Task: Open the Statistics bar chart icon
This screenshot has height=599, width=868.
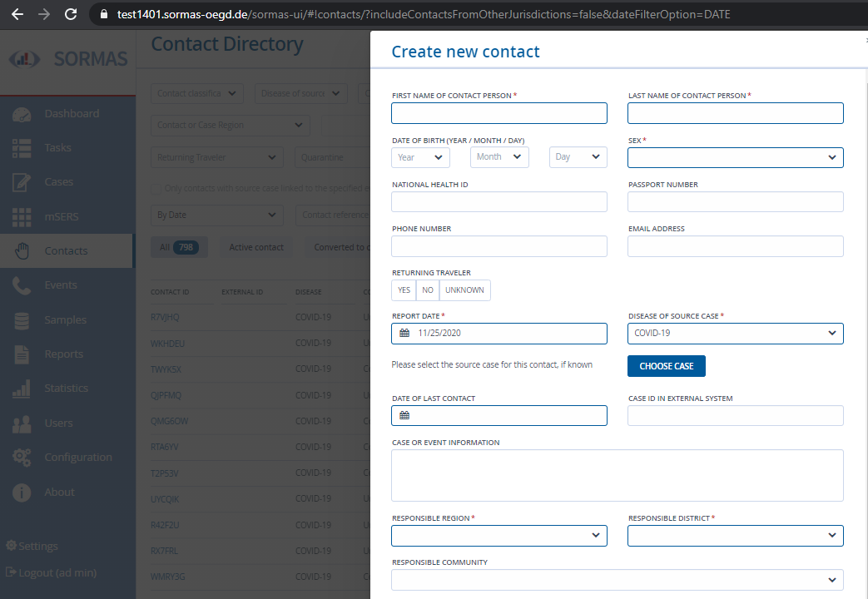Action: tap(22, 389)
